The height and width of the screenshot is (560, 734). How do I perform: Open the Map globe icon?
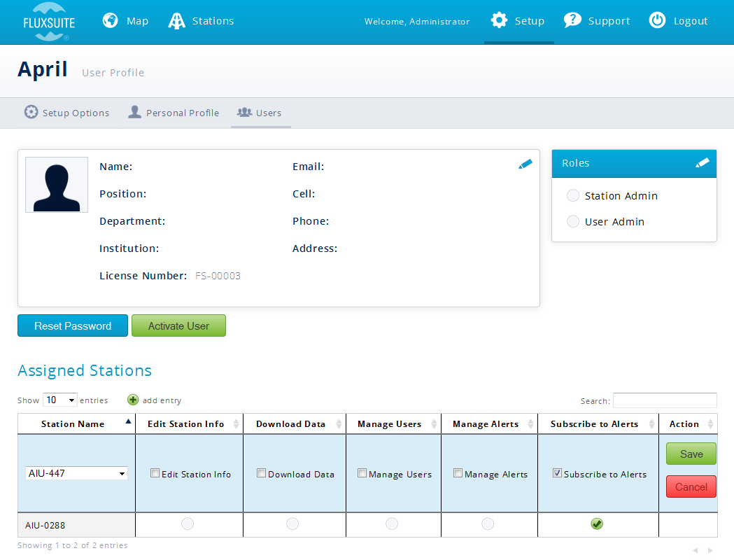coord(110,21)
